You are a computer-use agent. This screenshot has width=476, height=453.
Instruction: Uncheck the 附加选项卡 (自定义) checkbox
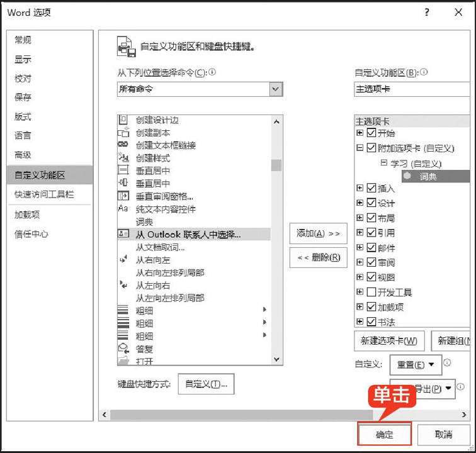[x=371, y=148]
